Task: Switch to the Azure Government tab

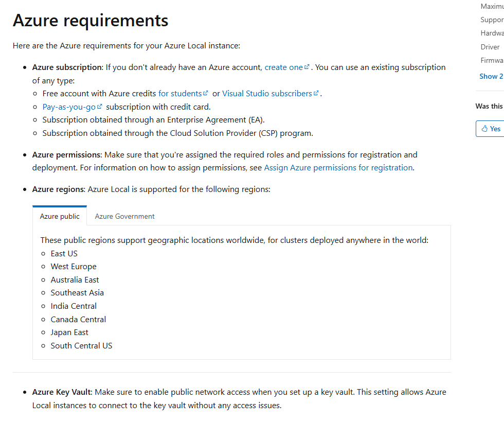Action: 124,216
